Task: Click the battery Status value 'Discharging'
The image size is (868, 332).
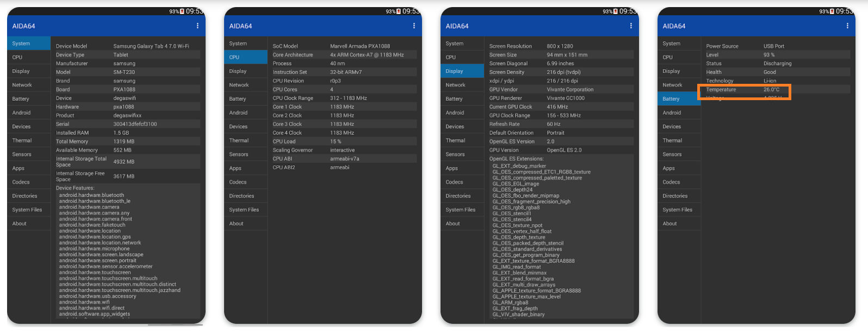Action: pos(777,64)
